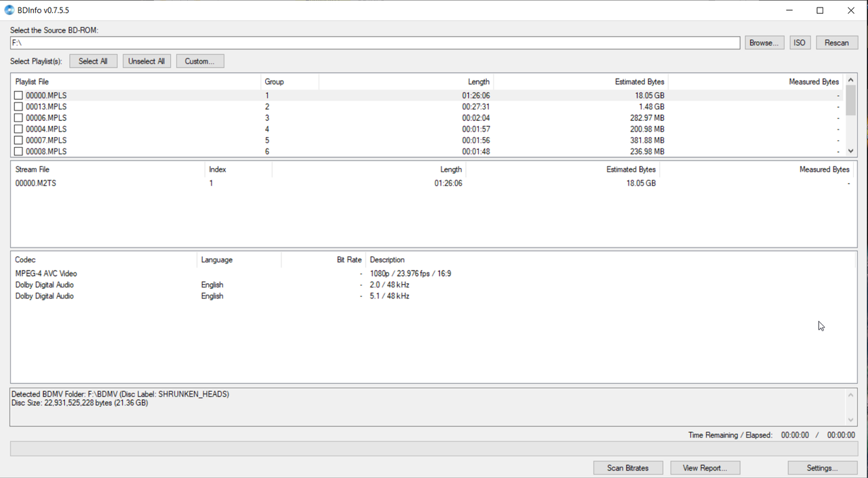
Task: Click the Codec column header
Action: tap(104, 260)
